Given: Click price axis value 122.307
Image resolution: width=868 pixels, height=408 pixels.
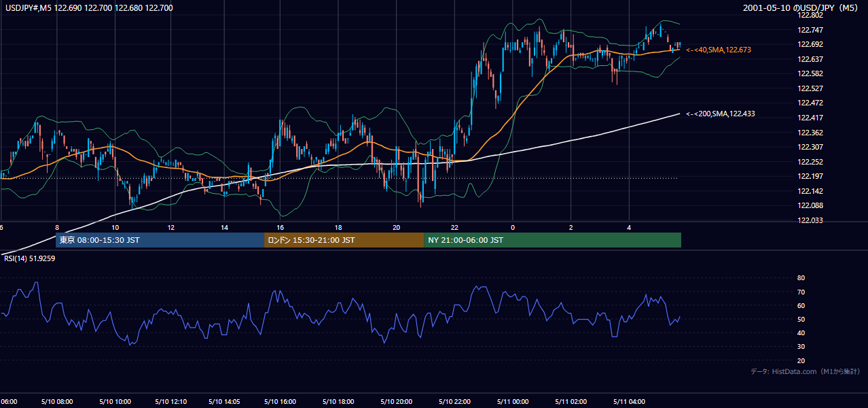Looking at the screenshot, I should (x=812, y=147).
